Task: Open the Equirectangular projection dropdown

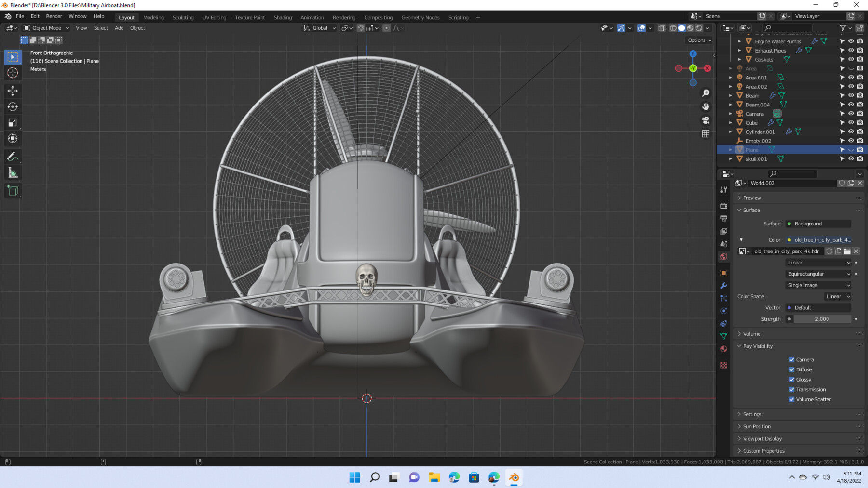Action: coord(818,274)
